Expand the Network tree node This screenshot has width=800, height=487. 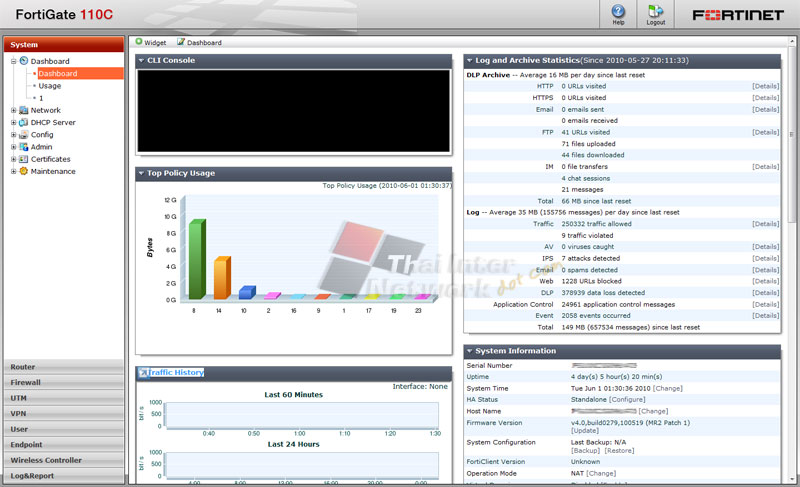click(14, 110)
